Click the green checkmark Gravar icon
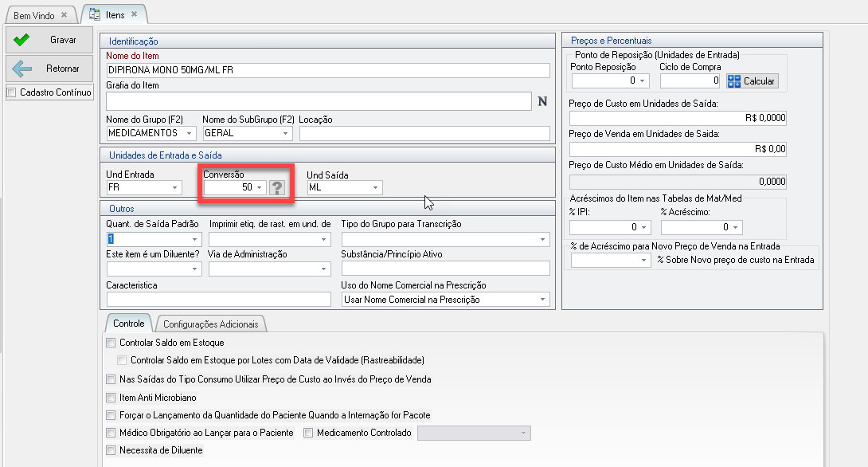Viewport: 868px width, 467px height. pyautogui.click(x=22, y=39)
